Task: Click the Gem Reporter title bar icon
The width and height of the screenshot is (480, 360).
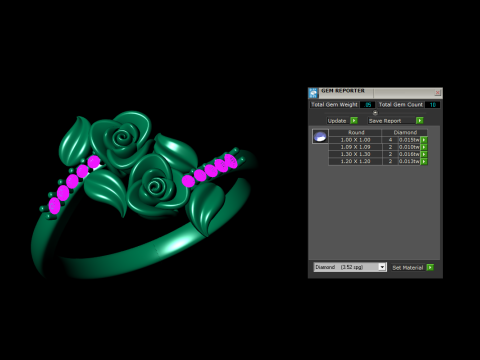Action: click(313, 93)
